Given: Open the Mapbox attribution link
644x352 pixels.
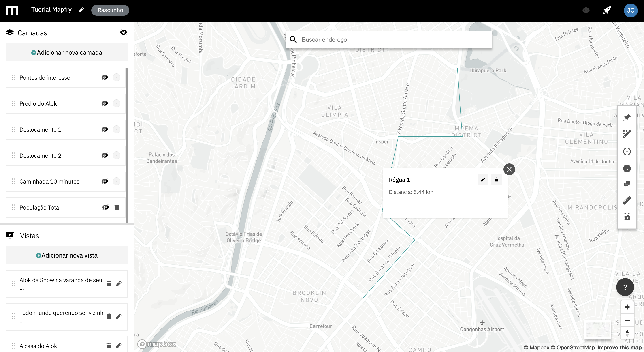Looking at the screenshot, I should click(x=536, y=348).
